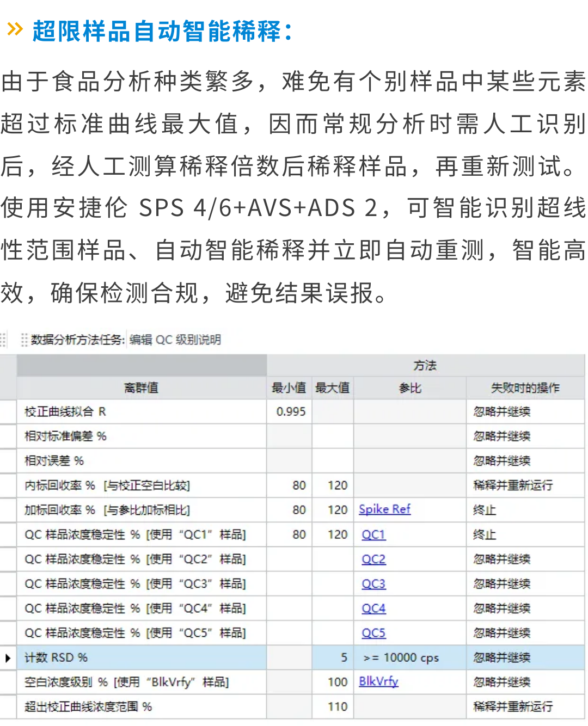Viewport: 588px width, 726px height.
Task: Open the QC3 sample reference
Action: [373, 583]
